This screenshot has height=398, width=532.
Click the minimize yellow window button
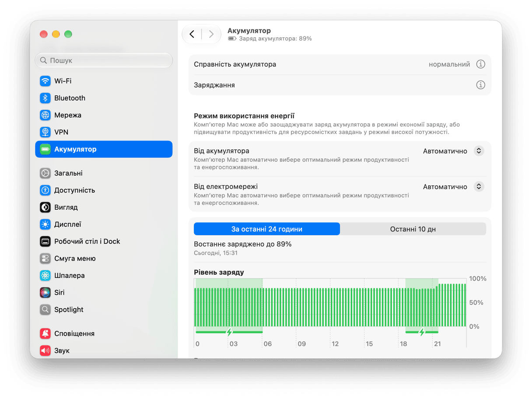[56, 34]
